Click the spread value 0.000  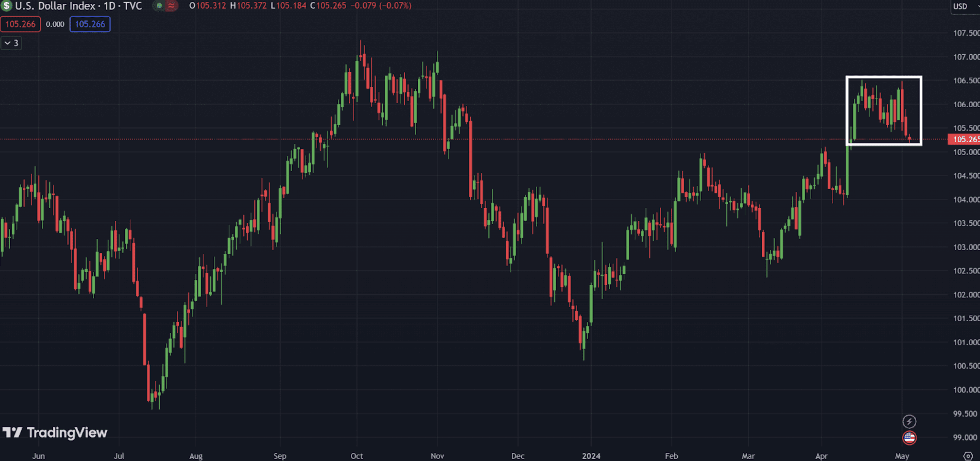point(55,24)
